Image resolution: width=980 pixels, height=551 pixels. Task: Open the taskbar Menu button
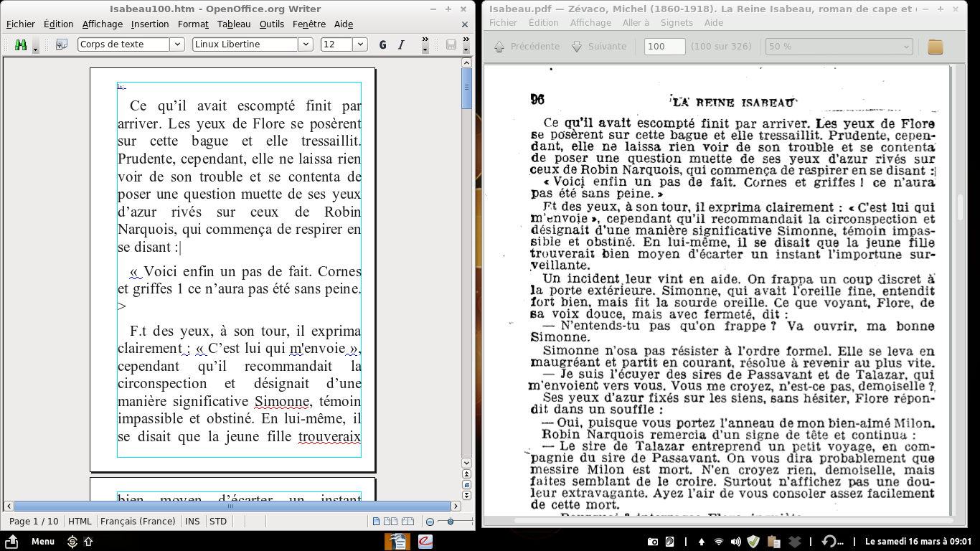(x=43, y=542)
